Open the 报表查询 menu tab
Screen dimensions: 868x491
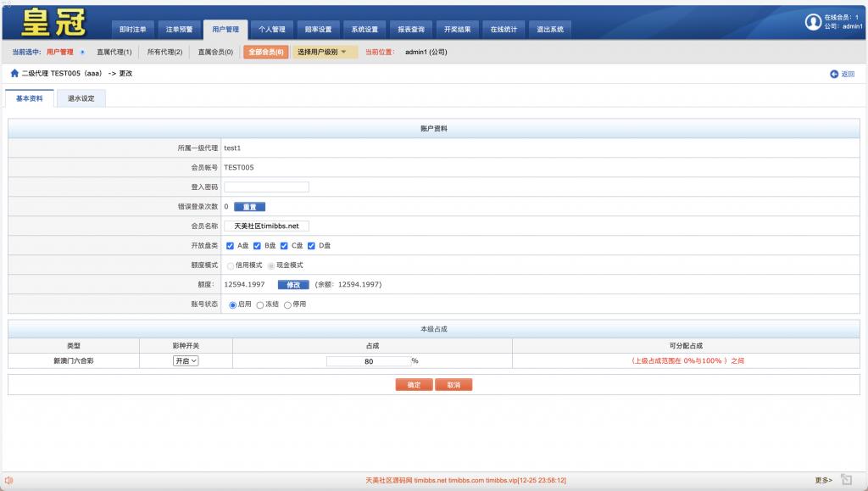point(411,30)
